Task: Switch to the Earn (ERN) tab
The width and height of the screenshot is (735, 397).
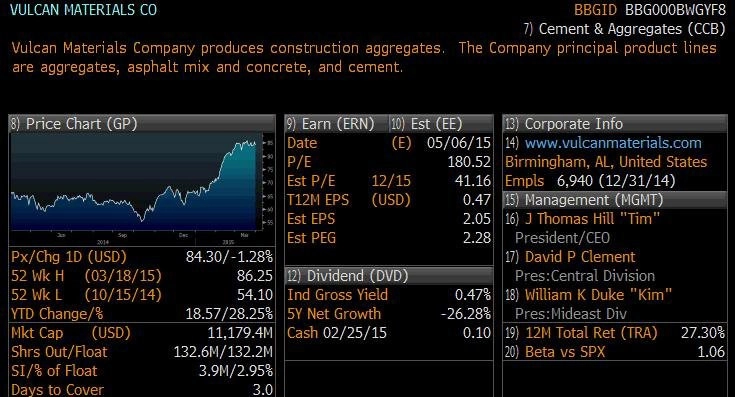Action: coord(336,124)
